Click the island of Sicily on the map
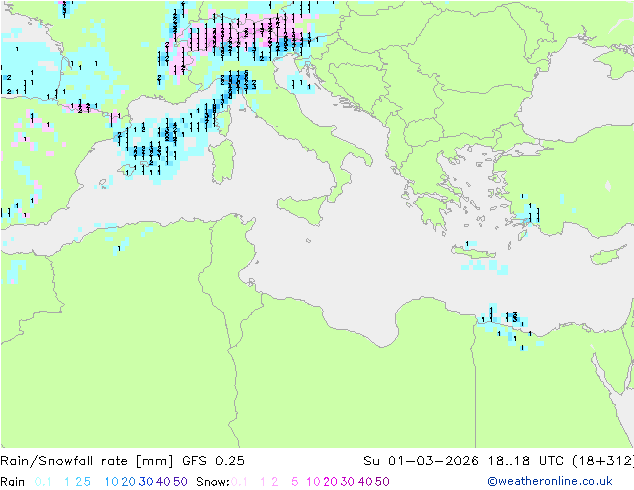Image resolution: width=634 pixels, height=490 pixels. [303, 209]
